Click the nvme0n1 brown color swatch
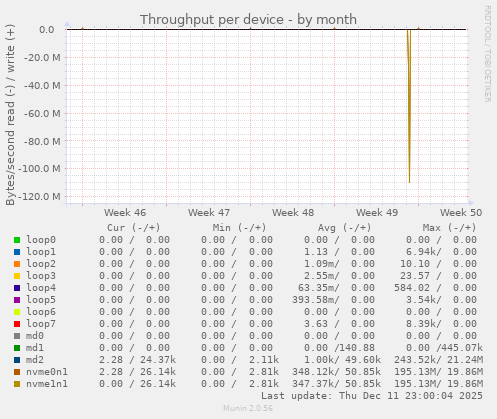 17,372
